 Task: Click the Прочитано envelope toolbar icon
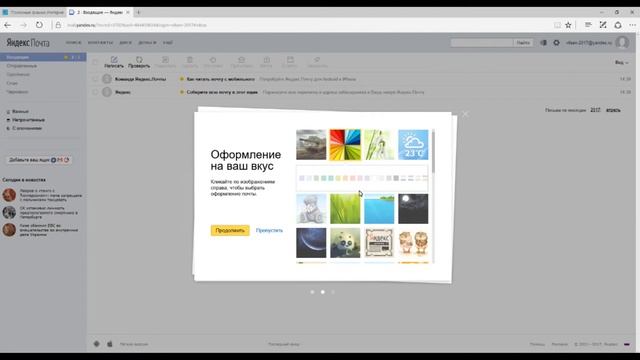242,60
